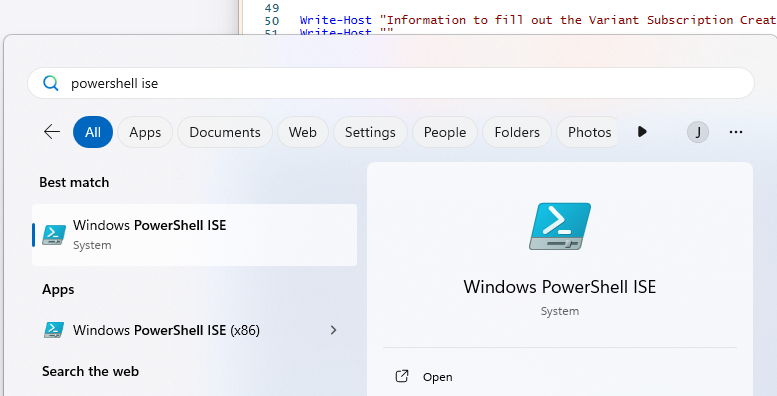Click line number 49 in the editor

pyautogui.click(x=272, y=8)
